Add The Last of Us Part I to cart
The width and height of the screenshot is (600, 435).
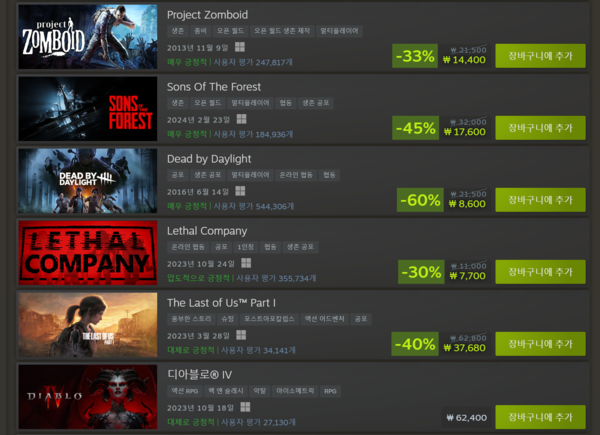tap(540, 344)
